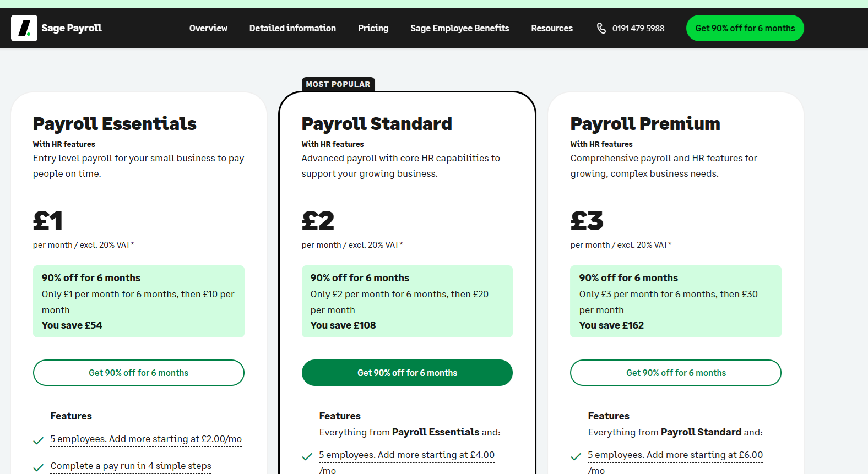Click 'Get 90% off' under Payroll Essentials
The image size is (868, 474).
[x=138, y=373]
